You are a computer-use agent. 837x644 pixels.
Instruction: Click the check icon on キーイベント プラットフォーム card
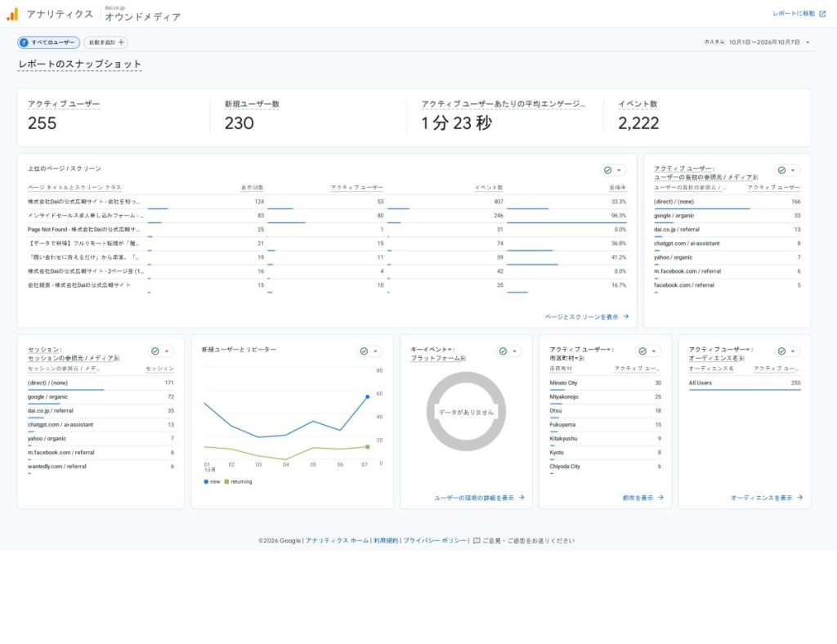click(x=503, y=351)
